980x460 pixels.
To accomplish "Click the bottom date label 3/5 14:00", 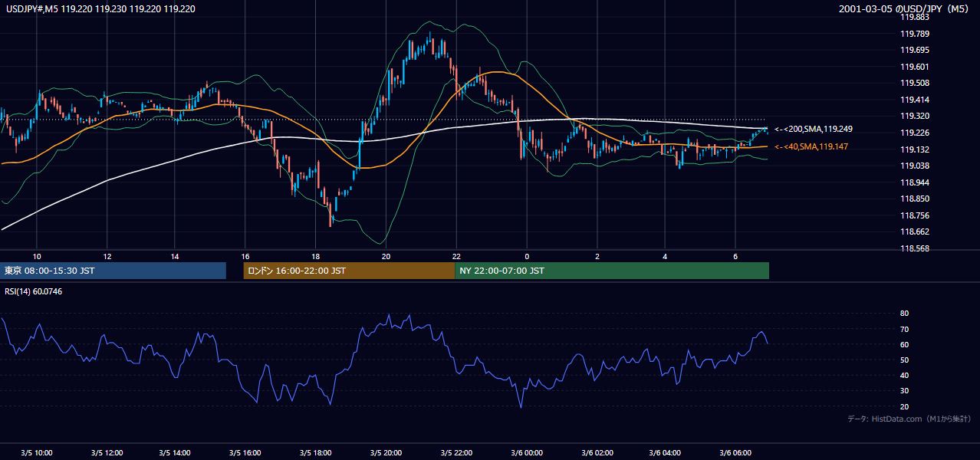I will 175,453.
